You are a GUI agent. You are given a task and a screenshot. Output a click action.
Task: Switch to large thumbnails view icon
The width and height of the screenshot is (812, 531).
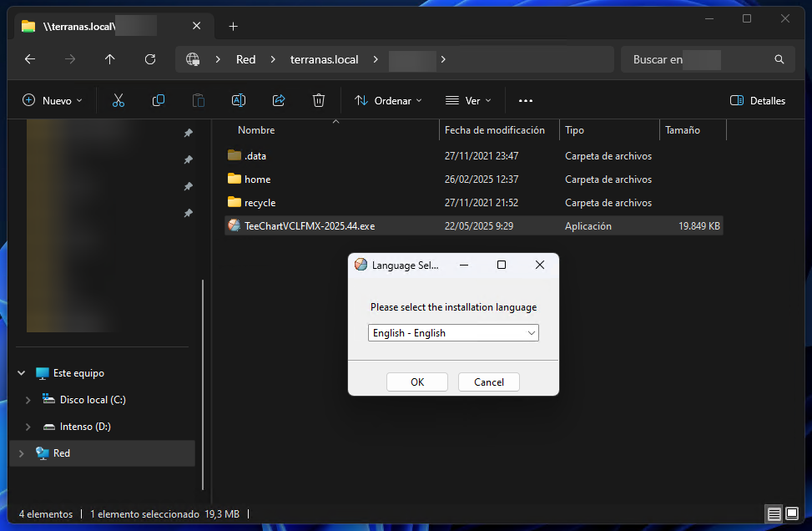792,513
